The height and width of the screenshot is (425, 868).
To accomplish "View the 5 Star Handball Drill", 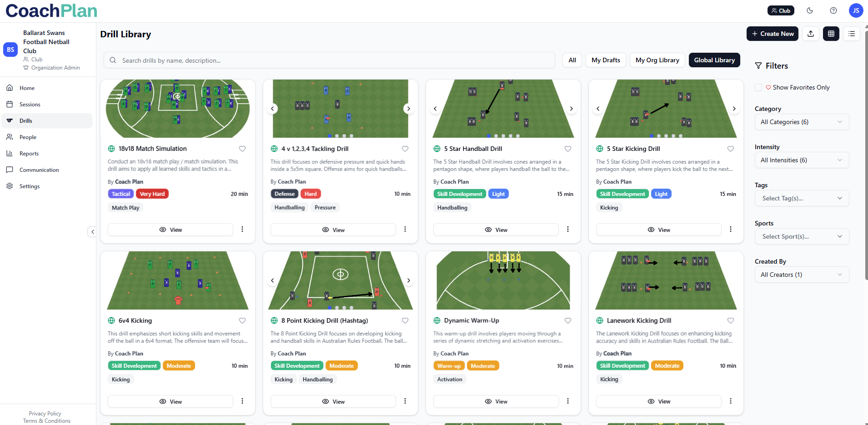I will pos(496,230).
